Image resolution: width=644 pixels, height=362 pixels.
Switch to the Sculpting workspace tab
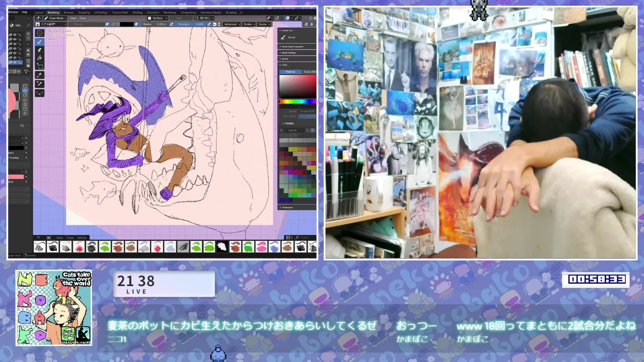pyautogui.click(x=84, y=13)
